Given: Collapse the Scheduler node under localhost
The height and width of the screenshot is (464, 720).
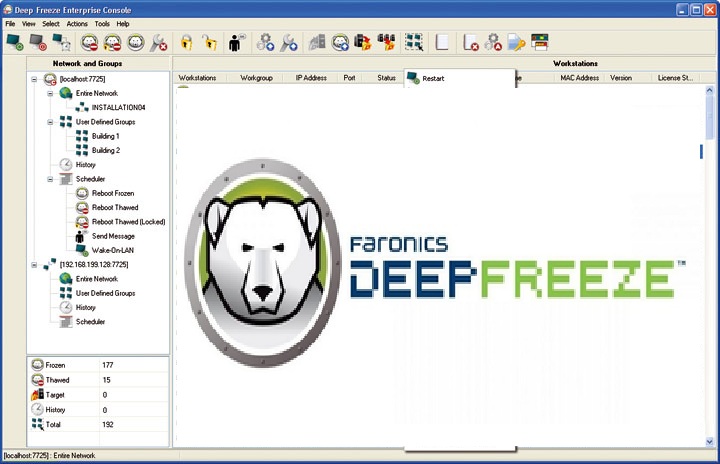Looking at the screenshot, I should (50, 179).
